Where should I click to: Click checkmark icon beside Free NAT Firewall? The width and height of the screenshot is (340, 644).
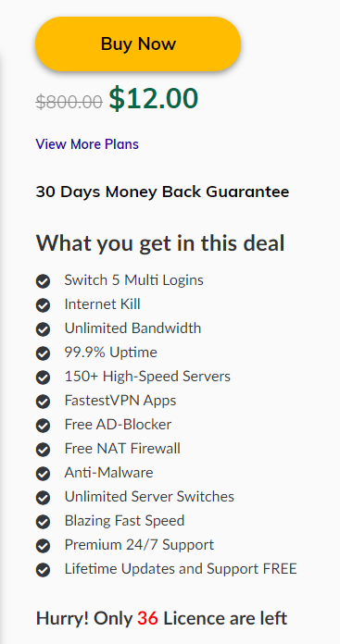coord(43,450)
